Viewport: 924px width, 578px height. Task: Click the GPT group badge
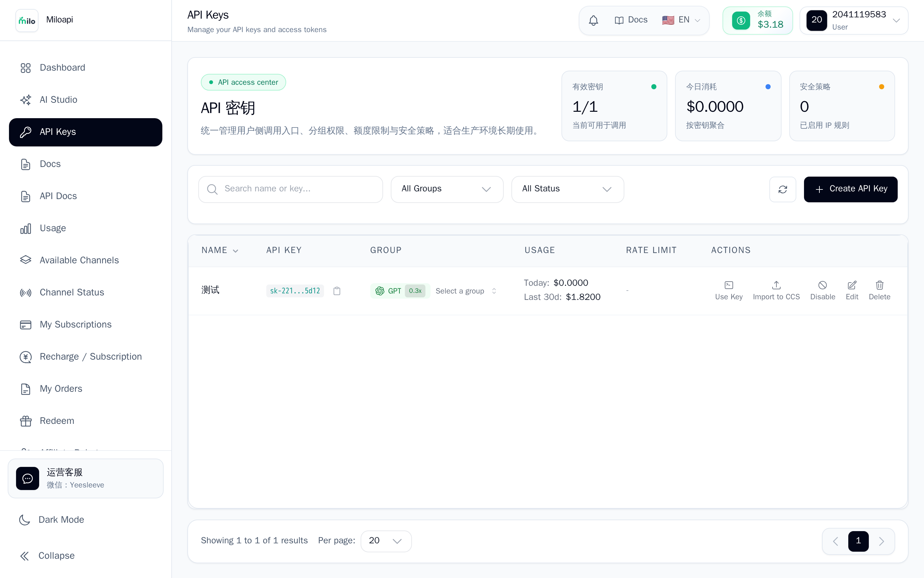pyautogui.click(x=400, y=291)
